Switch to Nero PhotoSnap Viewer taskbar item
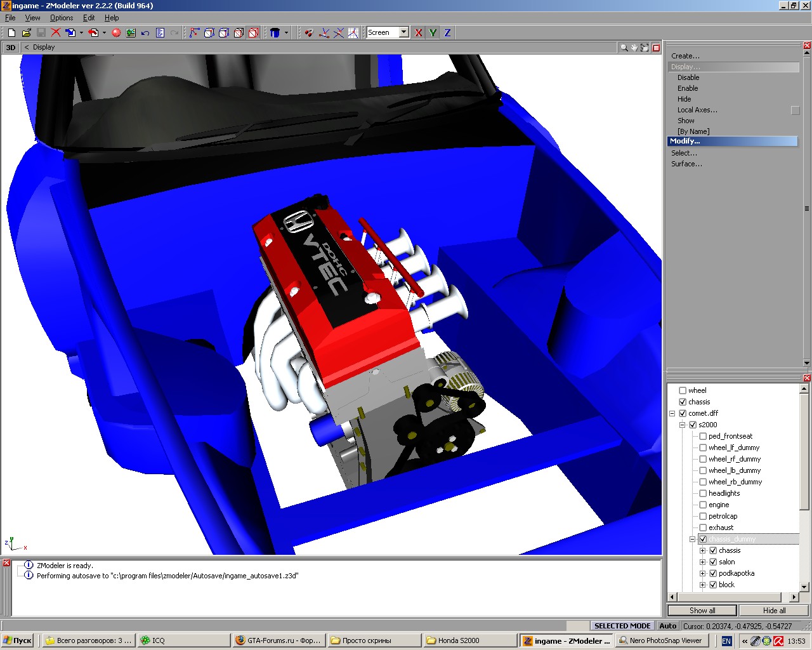 [662, 640]
